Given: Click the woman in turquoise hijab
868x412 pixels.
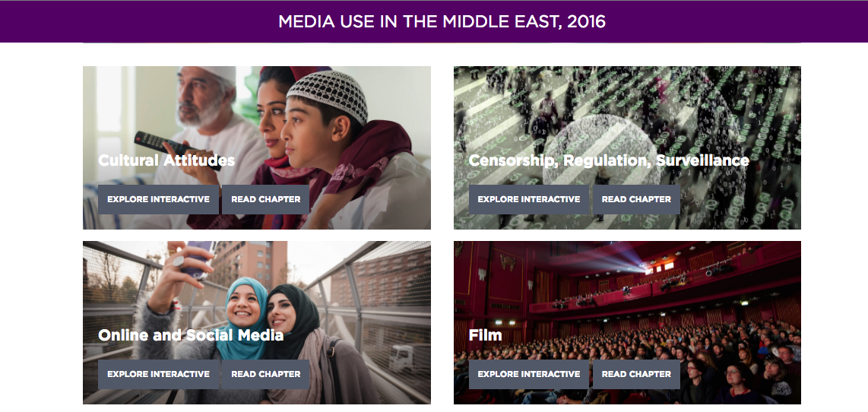Looking at the screenshot, I should point(242,322).
